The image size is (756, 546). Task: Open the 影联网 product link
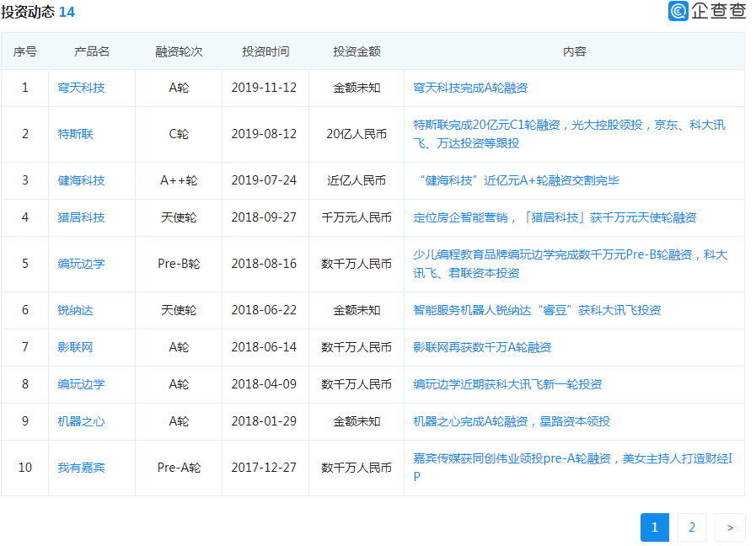pos(75,347)
